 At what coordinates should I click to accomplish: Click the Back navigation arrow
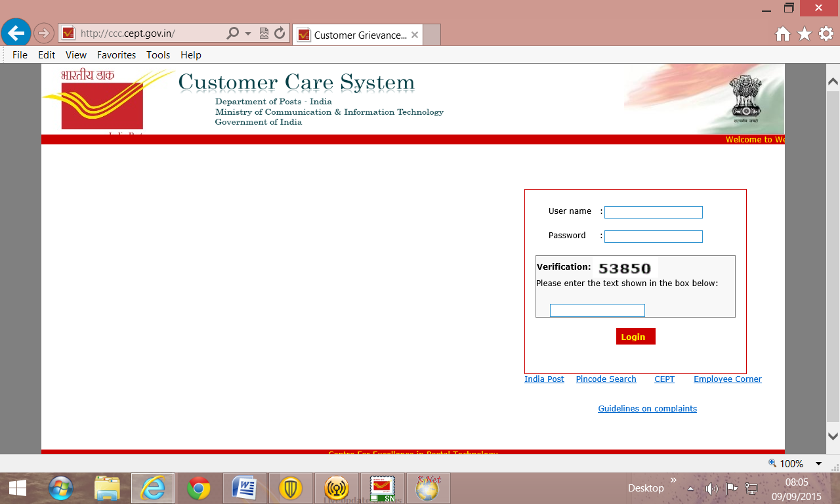tap(15, 32)
